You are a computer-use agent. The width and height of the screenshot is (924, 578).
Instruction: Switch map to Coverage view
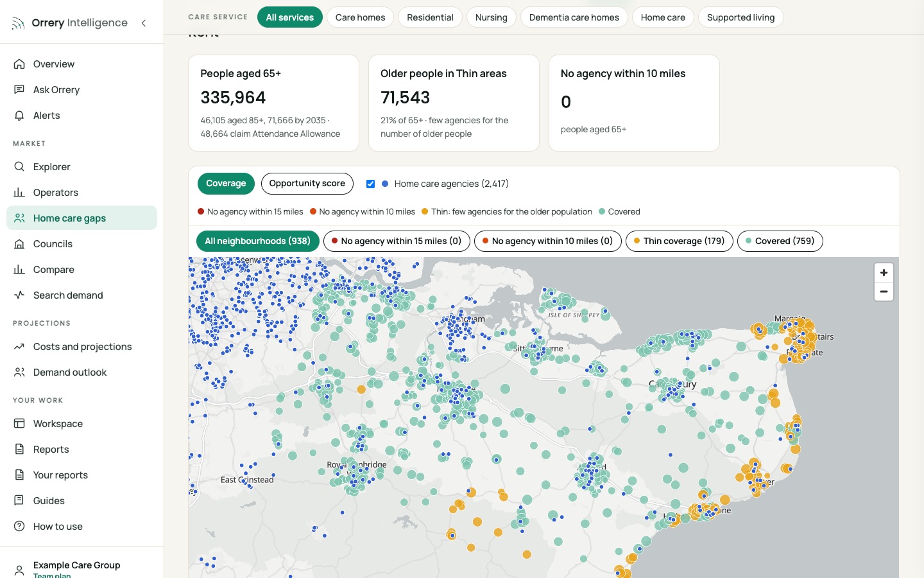[226, 184]
